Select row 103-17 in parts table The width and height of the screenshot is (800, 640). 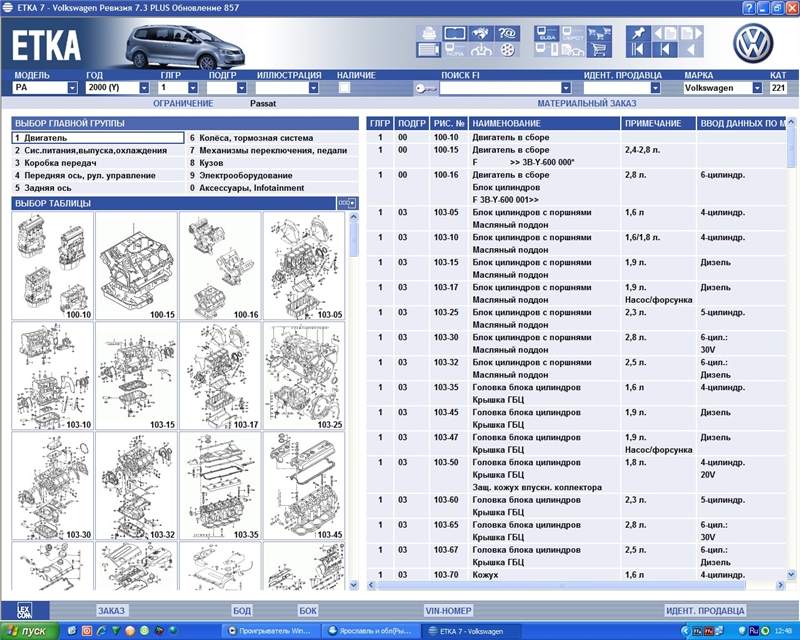(x=576, y=293)
